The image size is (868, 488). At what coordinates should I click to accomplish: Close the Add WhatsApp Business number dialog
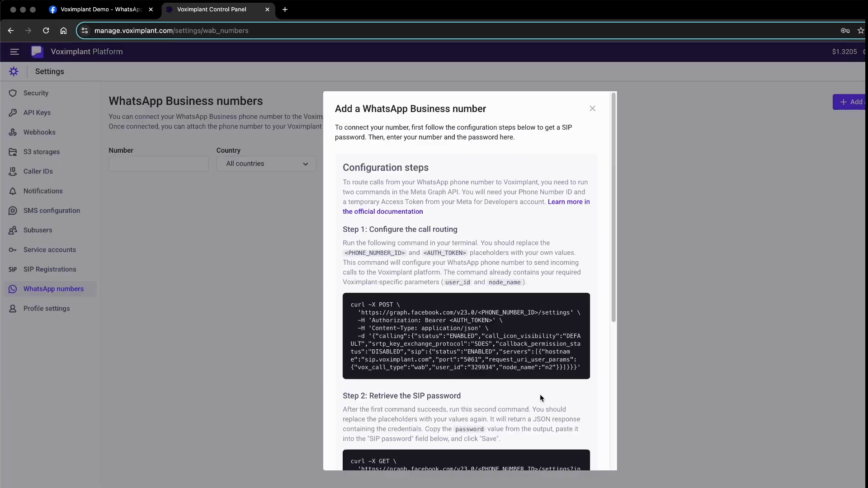[592, 108]
